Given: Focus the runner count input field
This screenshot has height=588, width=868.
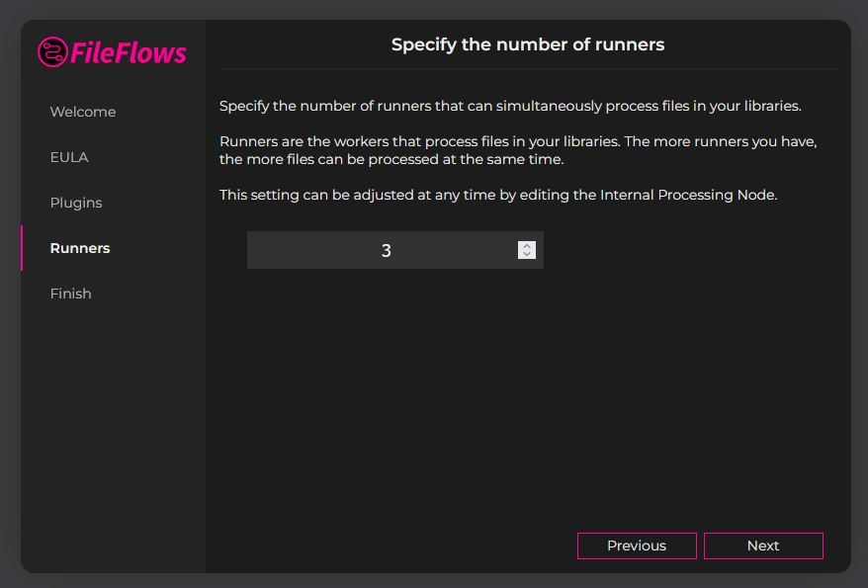Looking at the screenshot, I should click(395, 250).
